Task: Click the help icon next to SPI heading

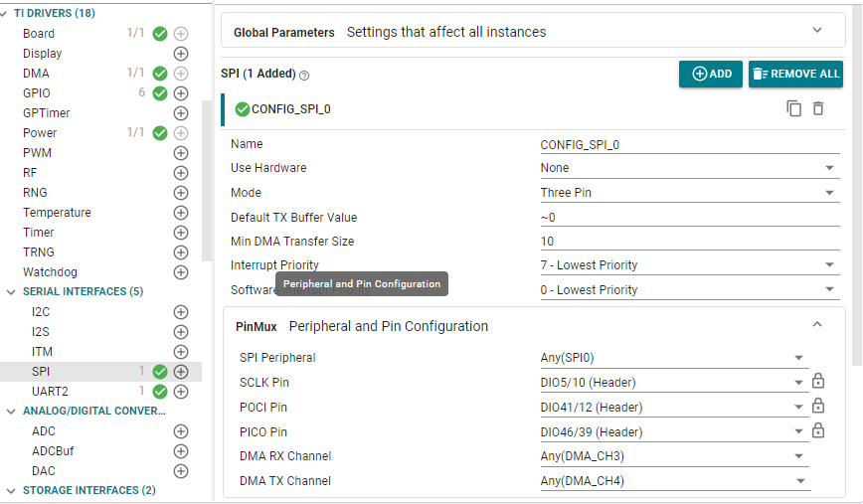Action: 304,76
